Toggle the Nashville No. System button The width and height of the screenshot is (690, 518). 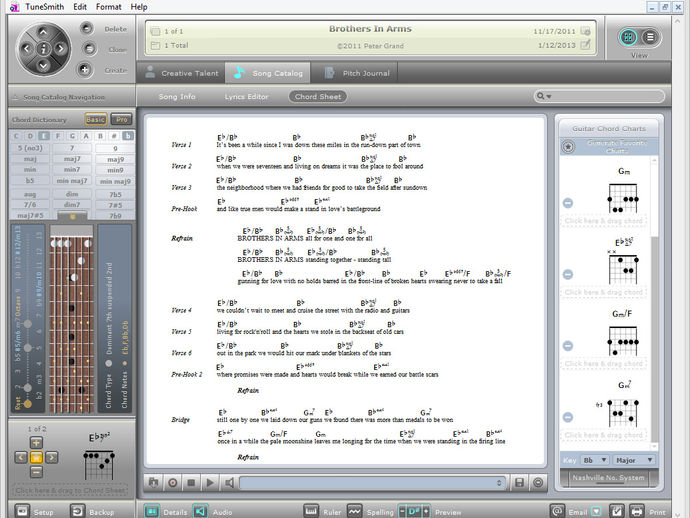[608, 478]
